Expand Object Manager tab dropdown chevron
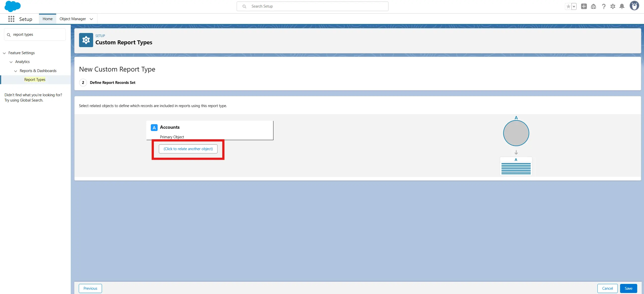 tap(91, 19)
